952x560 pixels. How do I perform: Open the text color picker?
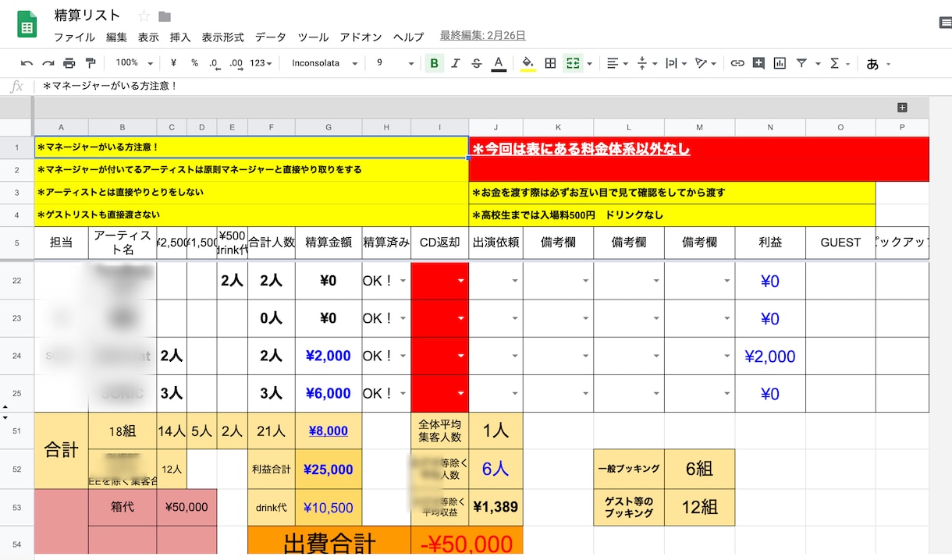pyautogui.click(x=499, y=63)
